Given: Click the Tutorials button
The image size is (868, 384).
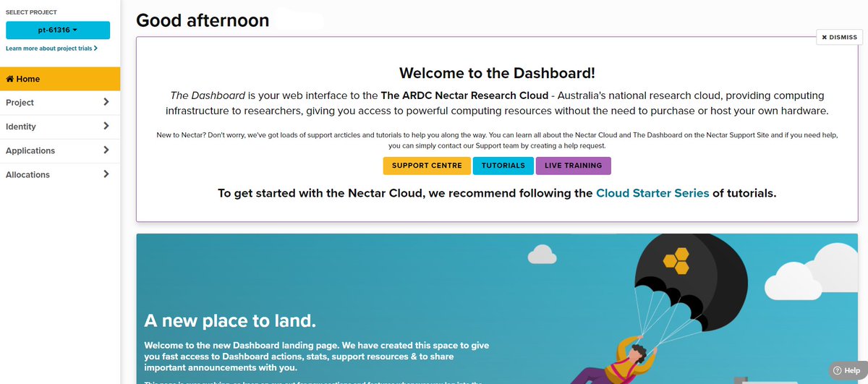Looking at the screenshot, I should tap(503, 166).
